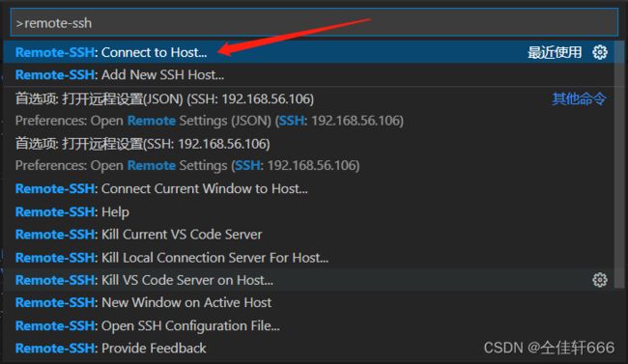Open Remote Settings (SSH: 192.168.56.106) non-JSON entry

click(x=308, y=154)
